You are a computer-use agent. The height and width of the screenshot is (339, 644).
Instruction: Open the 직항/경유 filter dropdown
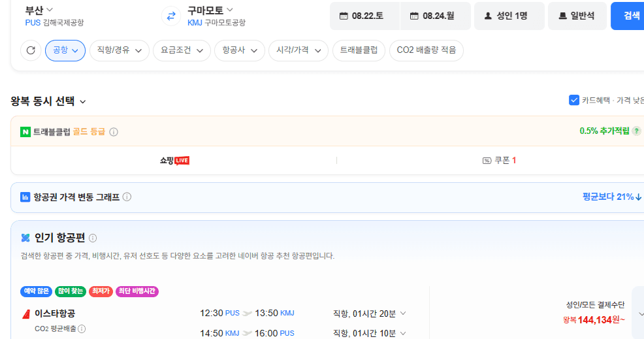pyautogui.click(x=119, y=50)
